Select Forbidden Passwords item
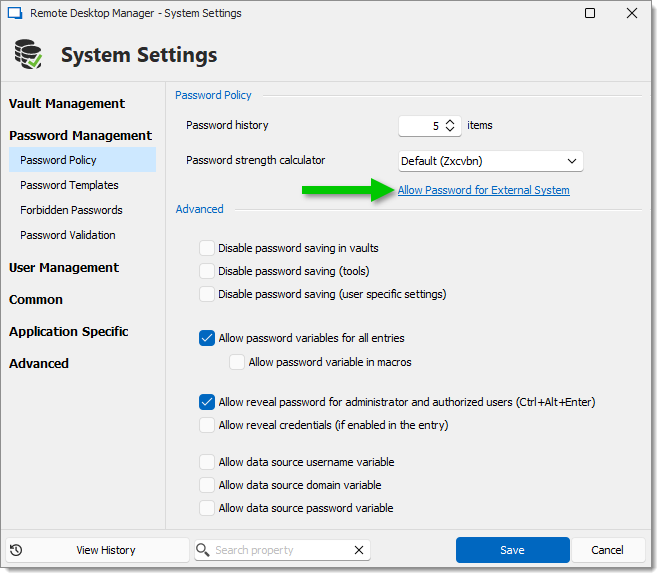 (71, 210)
